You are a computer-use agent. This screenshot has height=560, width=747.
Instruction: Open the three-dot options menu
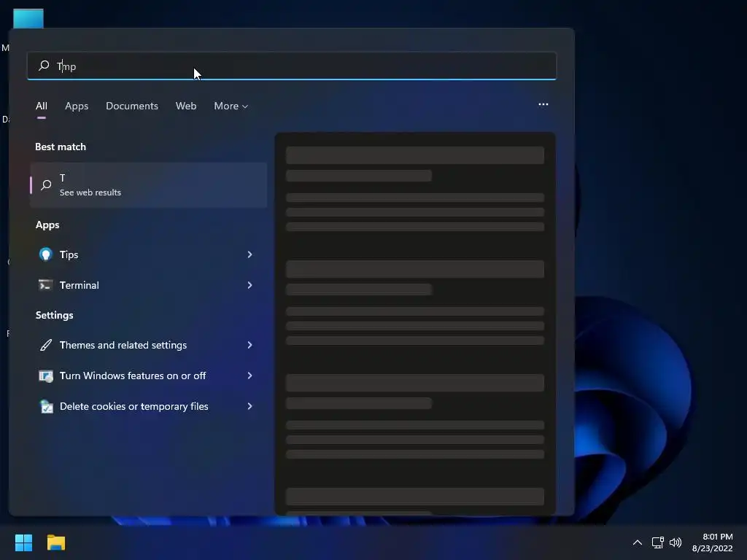[543, 104]
